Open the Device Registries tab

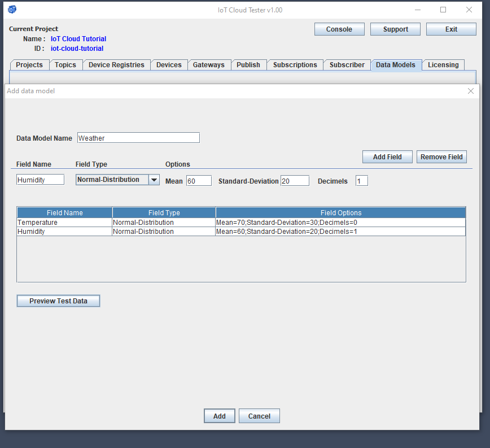[x=116, y=65]
